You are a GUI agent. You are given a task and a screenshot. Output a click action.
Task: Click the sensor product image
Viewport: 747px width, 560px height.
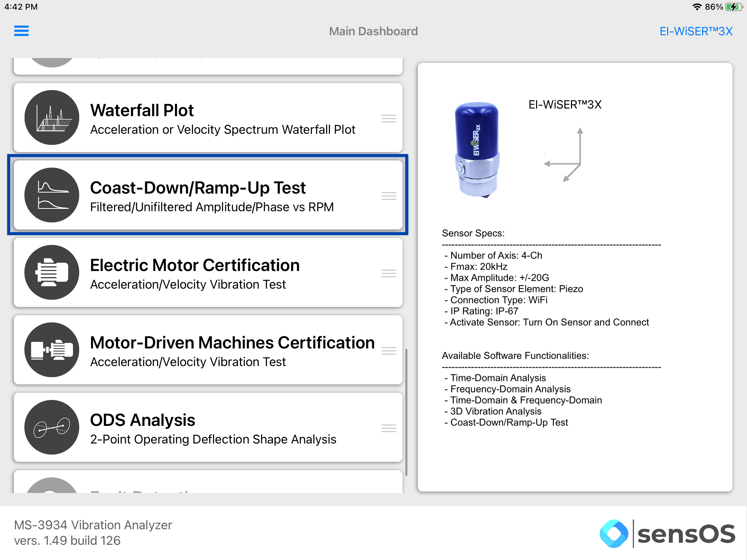pyautogui.click(x=478, y=150)
